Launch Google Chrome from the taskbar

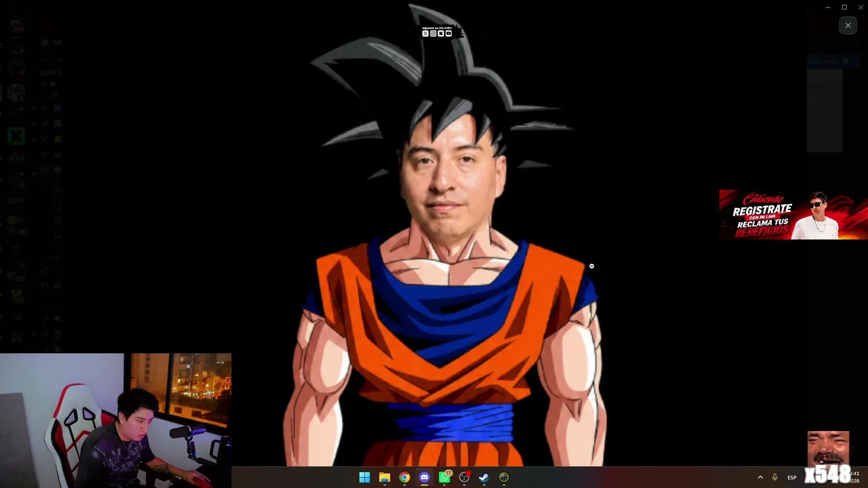coord(404,477)
